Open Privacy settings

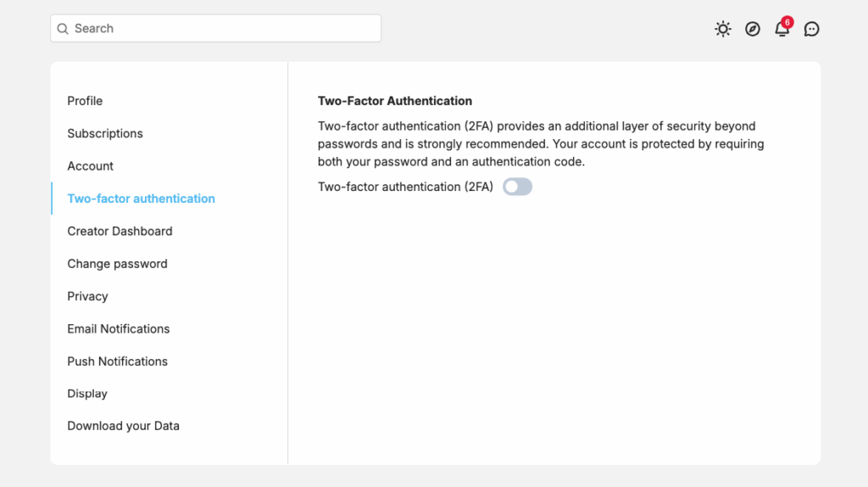(87, 296)
